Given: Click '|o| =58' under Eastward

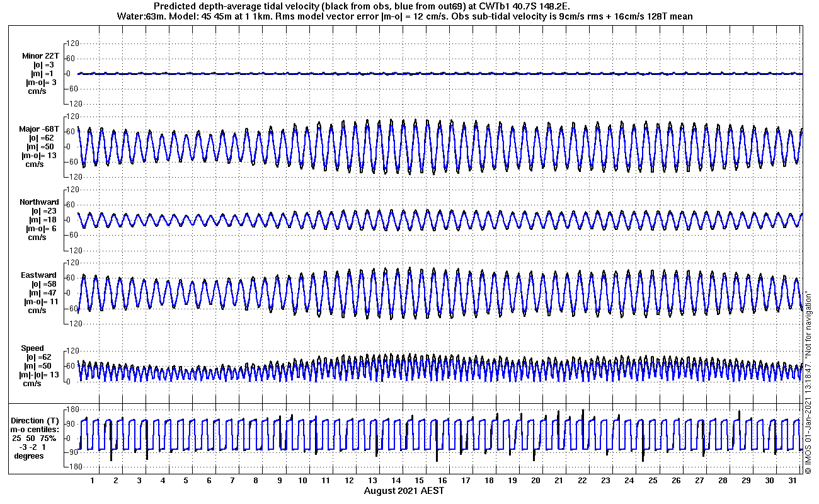Looking at the screenshot, I should point(44,284).
